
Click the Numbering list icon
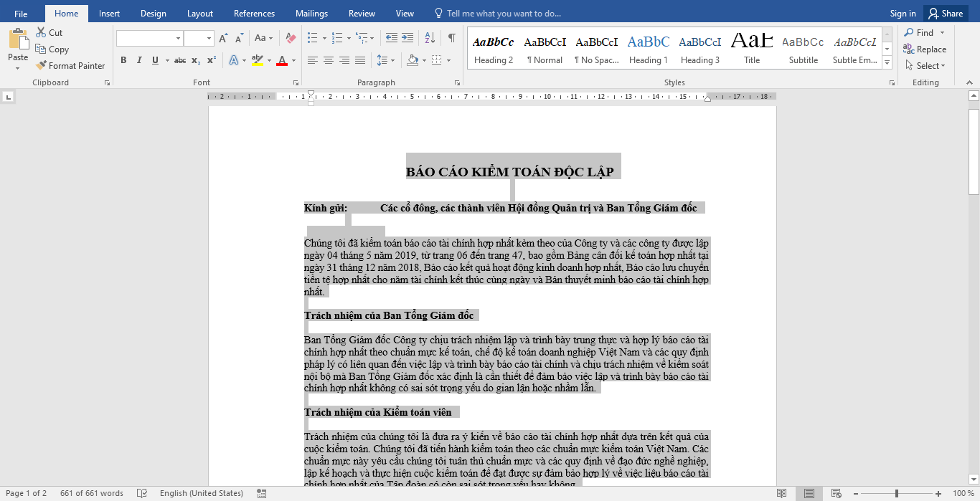337,38
